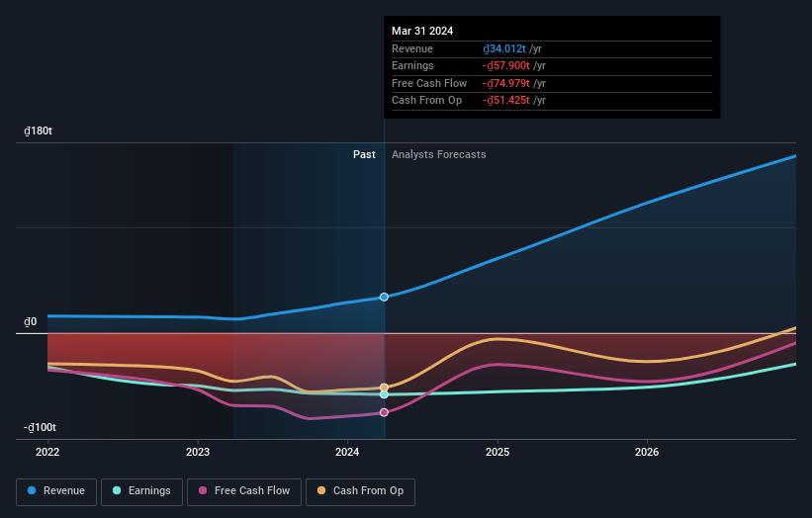This screenshot has width=812, height=518.
Task: Click the ₫0 y-axis label
Action: tap(31, 322)
